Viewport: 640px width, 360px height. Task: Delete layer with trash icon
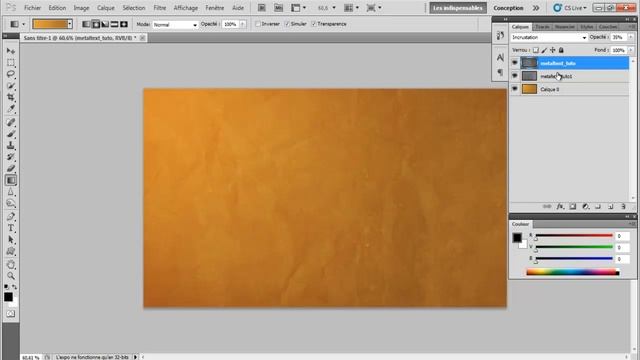click(623, 207)
